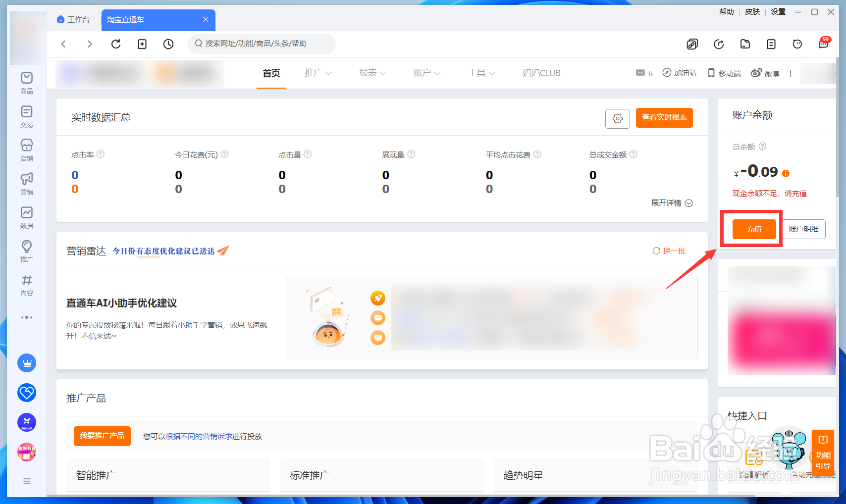Image resolution: width=846 pixels, height=504 pixels.
Task: Click the pink promotional banner thumbnail
Action: click(781, 321)
